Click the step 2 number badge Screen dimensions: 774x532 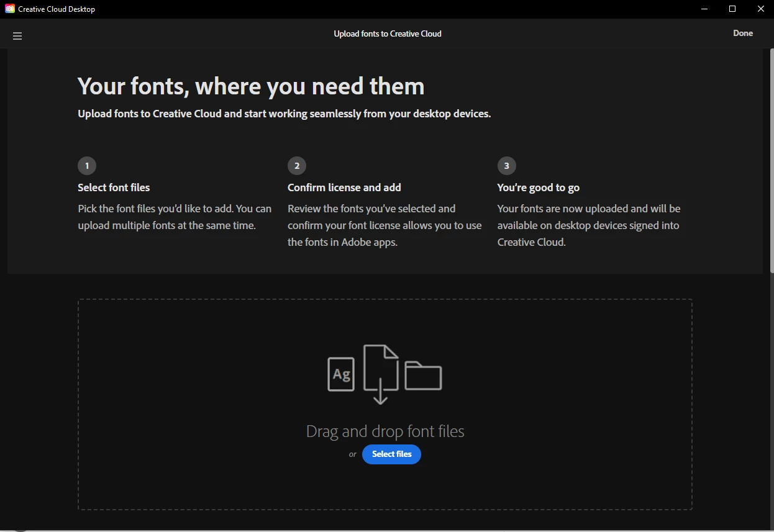click(297, 166)
